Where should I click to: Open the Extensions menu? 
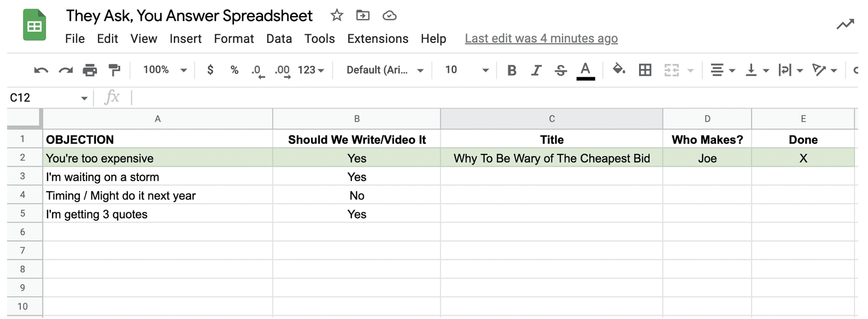377,39
